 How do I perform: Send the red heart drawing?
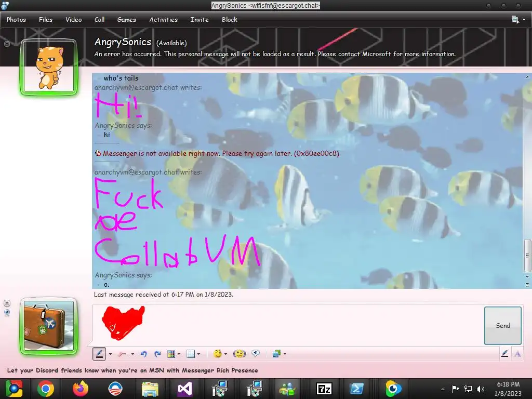(x=503, y=326)
